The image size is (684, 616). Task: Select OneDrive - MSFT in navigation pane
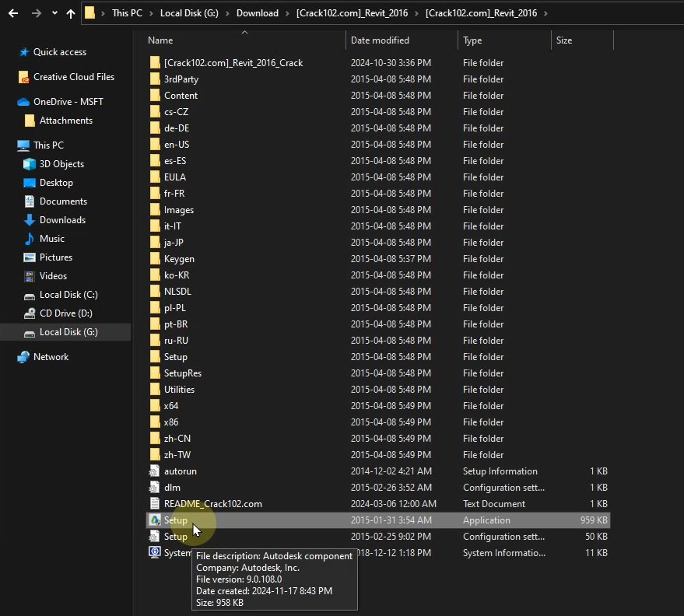click(x=68, y=102)
